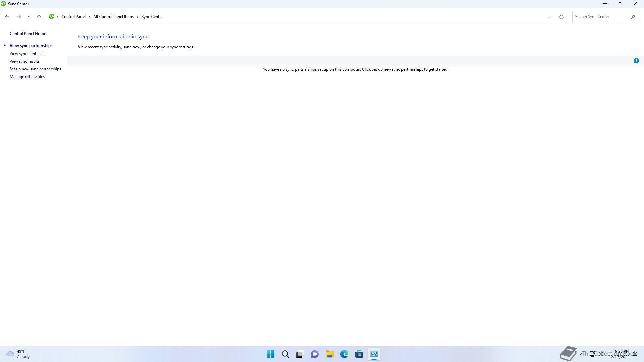The image size is (644, 362).
Task: Show hidden system tray icons
Action: 581,354
